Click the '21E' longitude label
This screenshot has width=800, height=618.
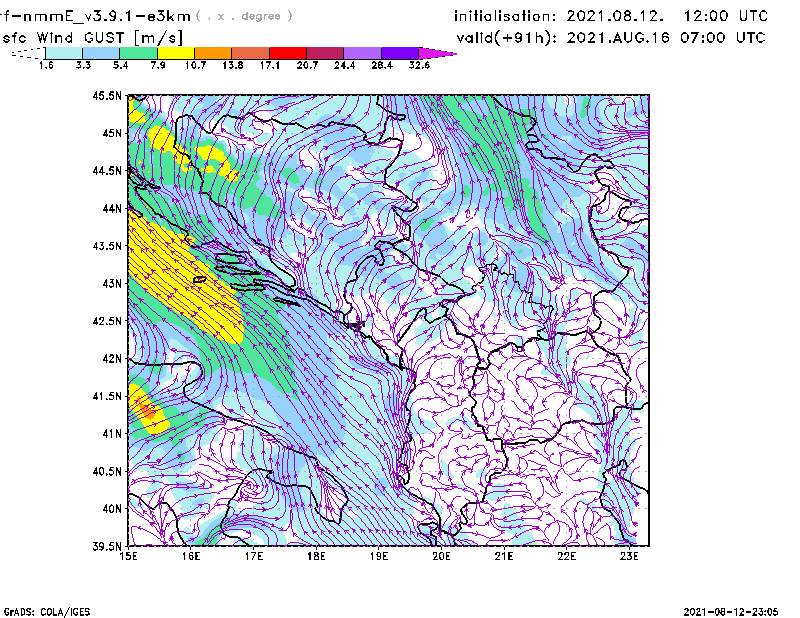pyautogui.click(x=504, y=556)
